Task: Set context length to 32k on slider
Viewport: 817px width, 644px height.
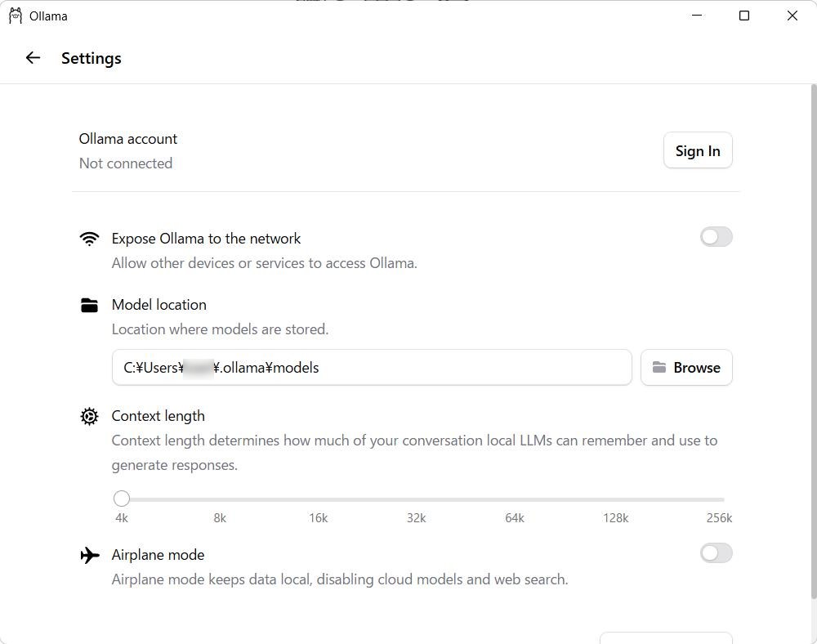Action: pyautogui.click(x=417, y=499)
